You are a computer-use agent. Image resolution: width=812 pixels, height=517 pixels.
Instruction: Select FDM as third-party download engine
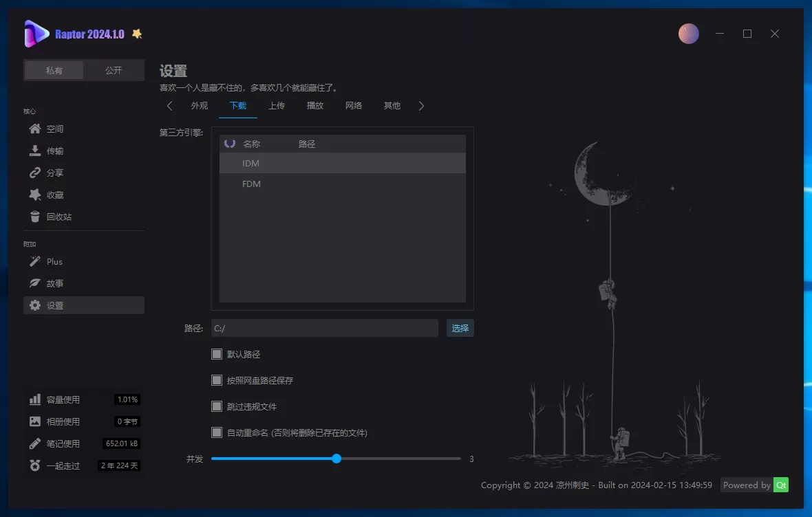pos(251,184)
